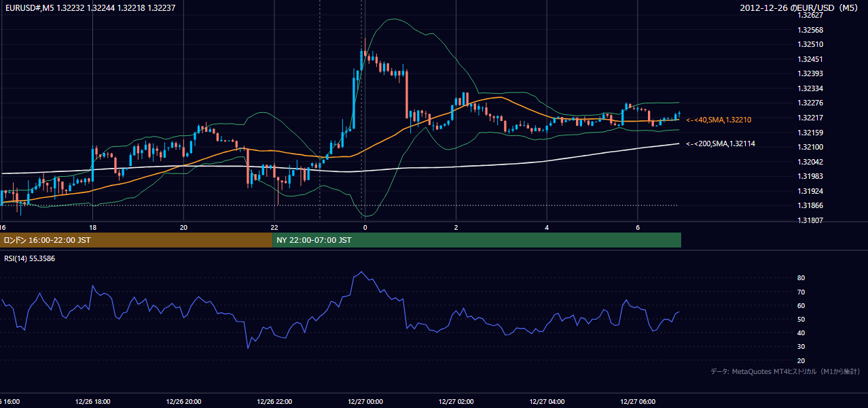Click the MetaQuotes MT4 data source note
The width and height of the screenshot is (868, 408).
tap(786, 372)
